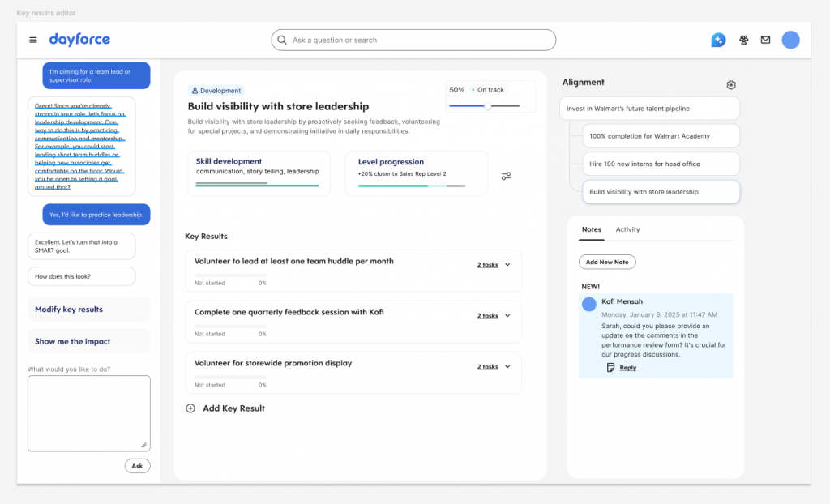Open the mail inbox icon

point(765,40)
